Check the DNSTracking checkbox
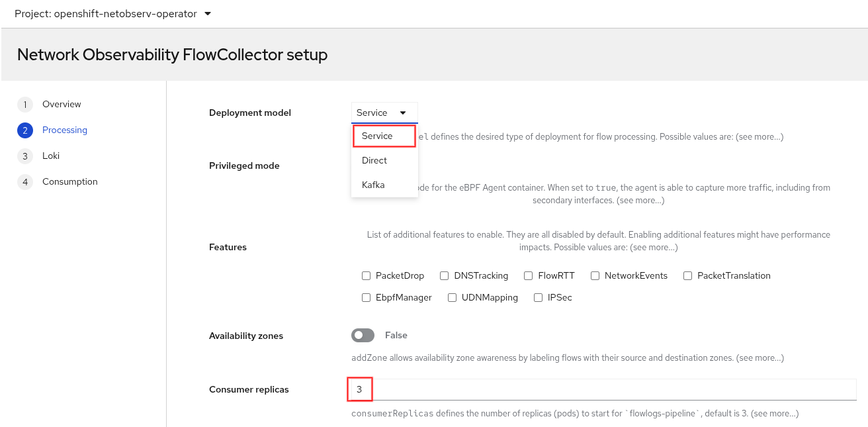The width and height of the screenshot is (868, 427). coord(444,275)
